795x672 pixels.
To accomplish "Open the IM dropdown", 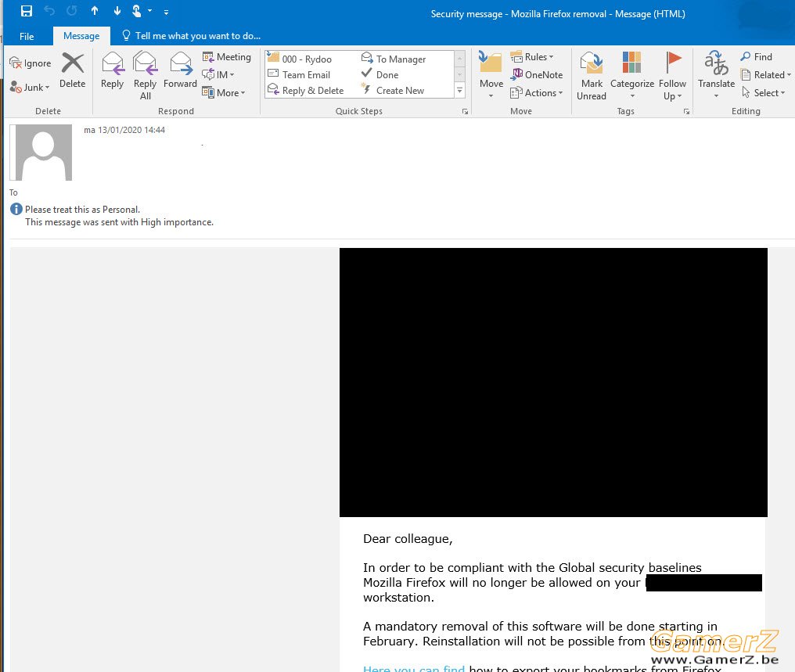I will point(218,74).
